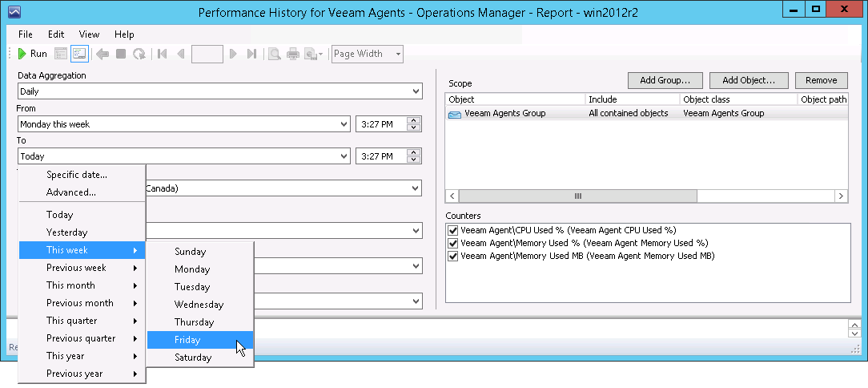Run the report with the green Run arrow
868x388 pixels.
point(33,54)
